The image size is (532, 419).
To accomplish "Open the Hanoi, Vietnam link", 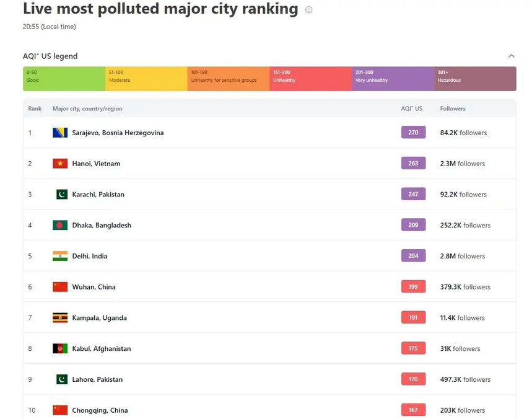I will (x=96, y=164).
